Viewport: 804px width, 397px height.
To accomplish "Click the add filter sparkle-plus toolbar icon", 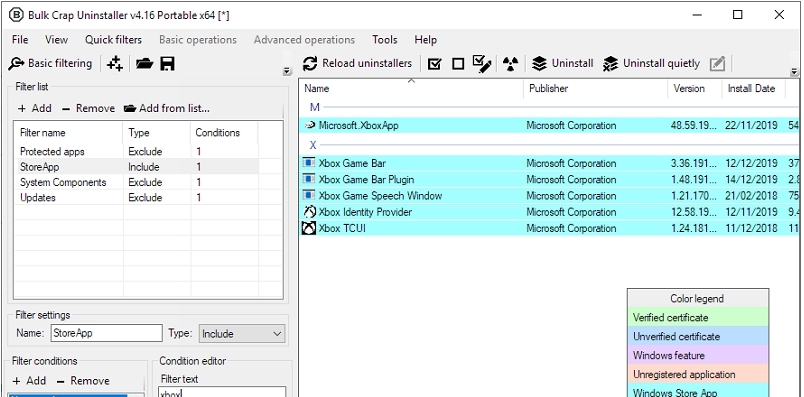I will pos(114,64).
